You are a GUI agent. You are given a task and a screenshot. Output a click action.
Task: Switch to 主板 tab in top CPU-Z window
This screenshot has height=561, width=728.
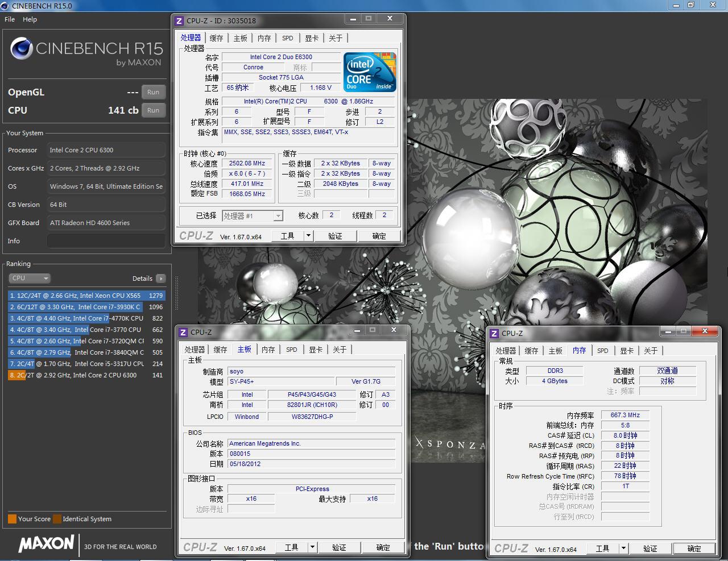241,38
